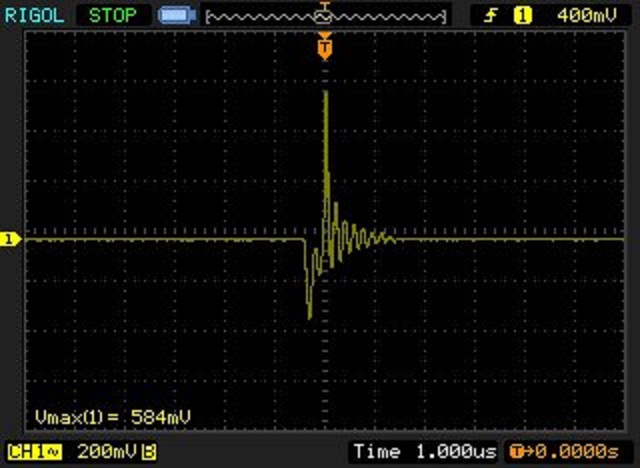
Task: Click the rising edge trigger icon
Action: [490, 16]
